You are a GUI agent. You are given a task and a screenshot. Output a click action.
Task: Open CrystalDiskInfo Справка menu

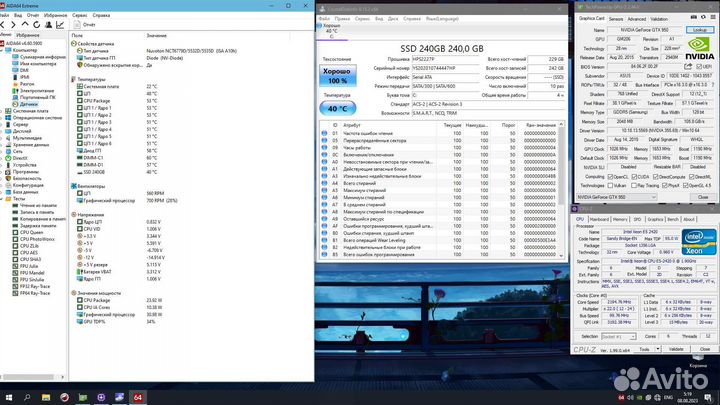click(x=412, y=19)
